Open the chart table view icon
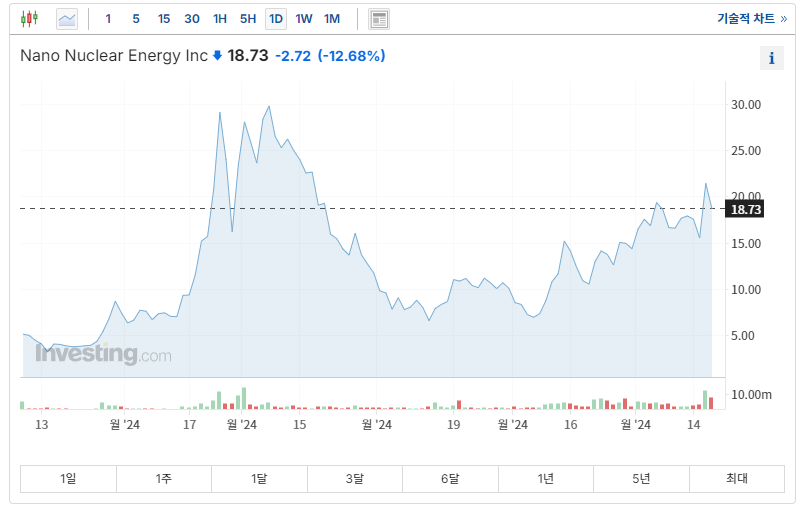 click(x=379, y=19)
